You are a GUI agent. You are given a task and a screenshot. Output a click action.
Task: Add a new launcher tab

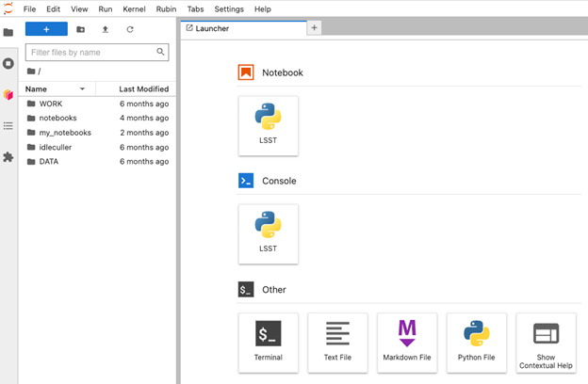(315, 28)
